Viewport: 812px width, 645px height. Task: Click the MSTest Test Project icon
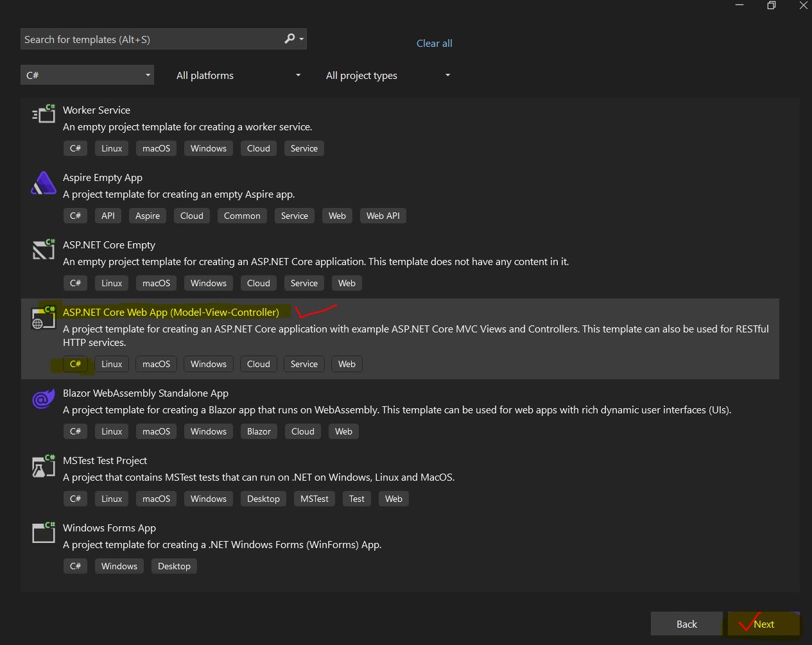click(44, 466)
